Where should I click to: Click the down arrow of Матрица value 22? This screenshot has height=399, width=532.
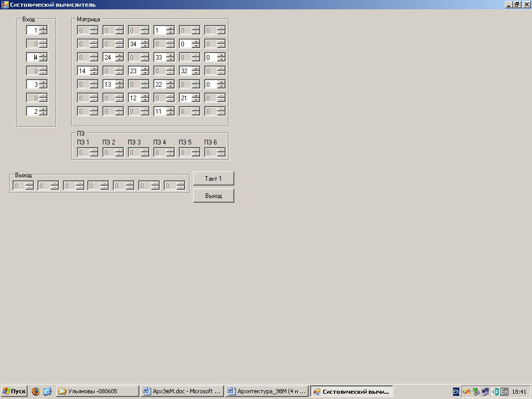(x=170, y=86)
